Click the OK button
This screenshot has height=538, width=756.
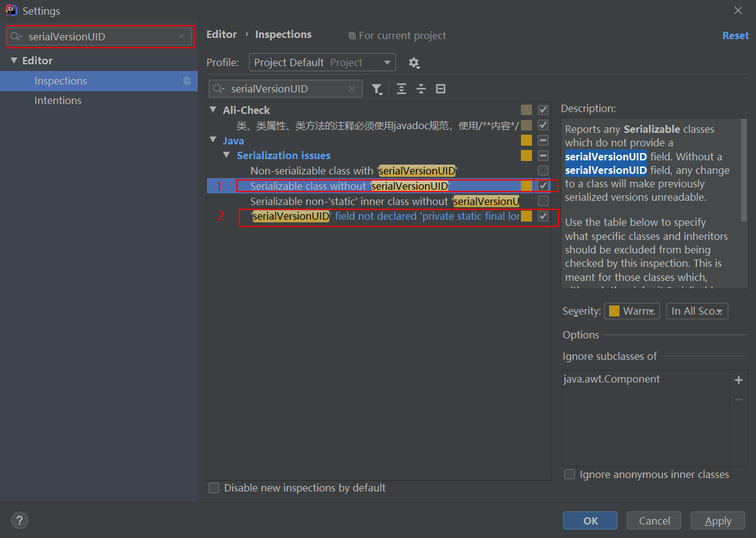click(591, 521)
